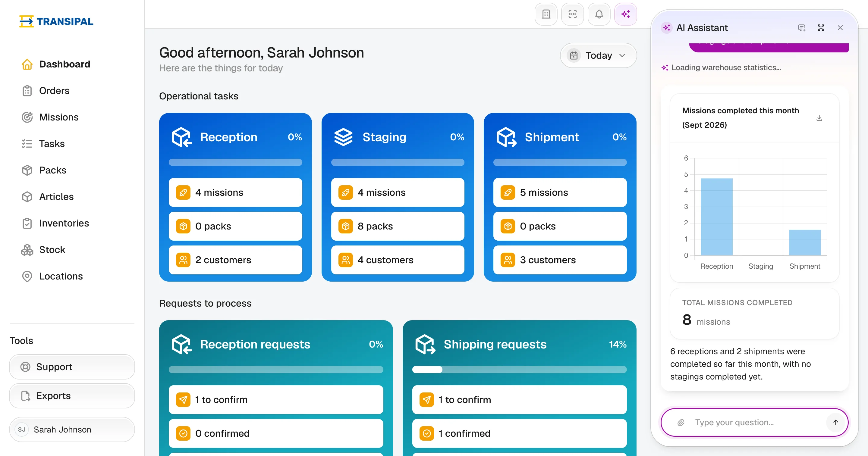Click the Dashboard home icon
The width and height of the screenshot is (868, 456).
coord(27,64)
